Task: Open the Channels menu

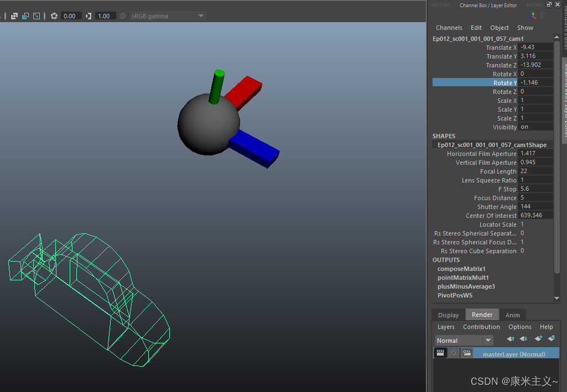Action: (x=449, y=28)
